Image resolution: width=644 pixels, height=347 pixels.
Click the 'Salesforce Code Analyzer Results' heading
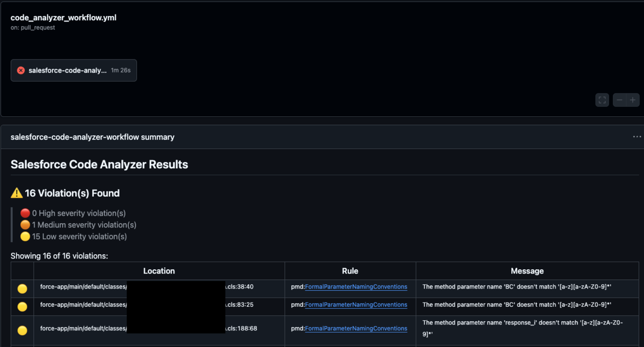99,165
